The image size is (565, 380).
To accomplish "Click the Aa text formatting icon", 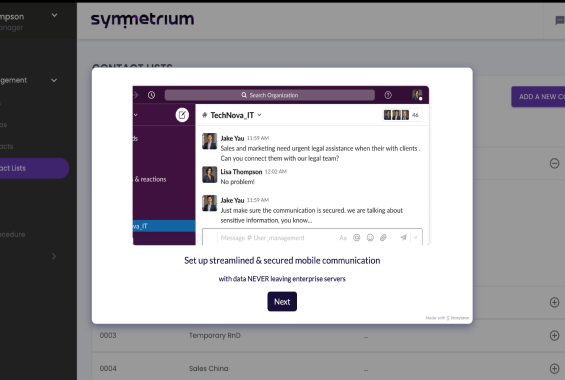I will point(343,238).
